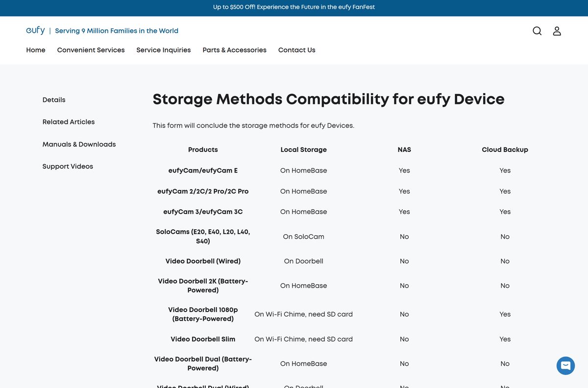
Task: Click the NAS column header
Action: 404,150
